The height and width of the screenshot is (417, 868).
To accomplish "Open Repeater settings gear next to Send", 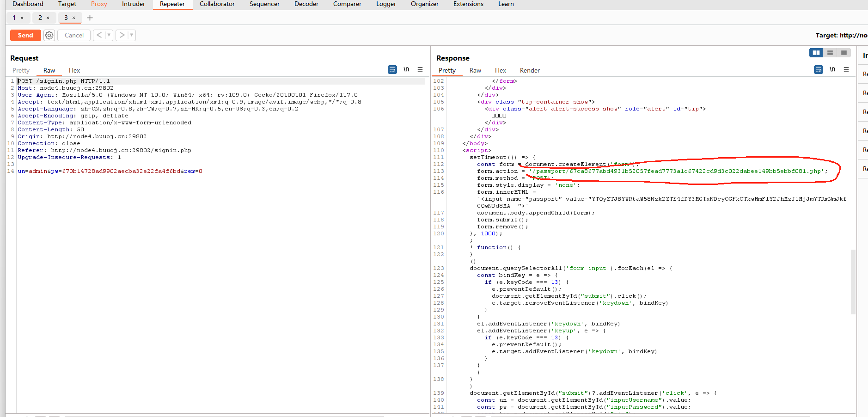I will click(49, 35).
